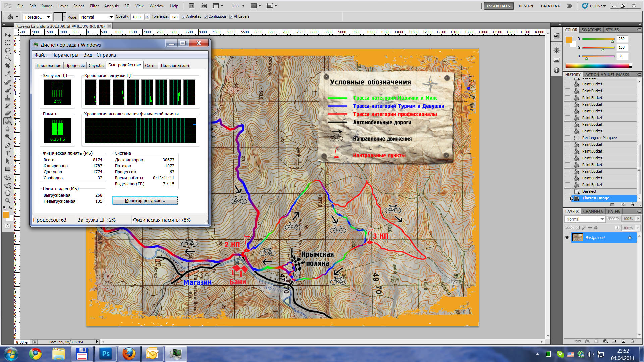The width and height of the screenshot is (644, 362).
Task: Open the Filter menu
Action: [x=94, y=6]
